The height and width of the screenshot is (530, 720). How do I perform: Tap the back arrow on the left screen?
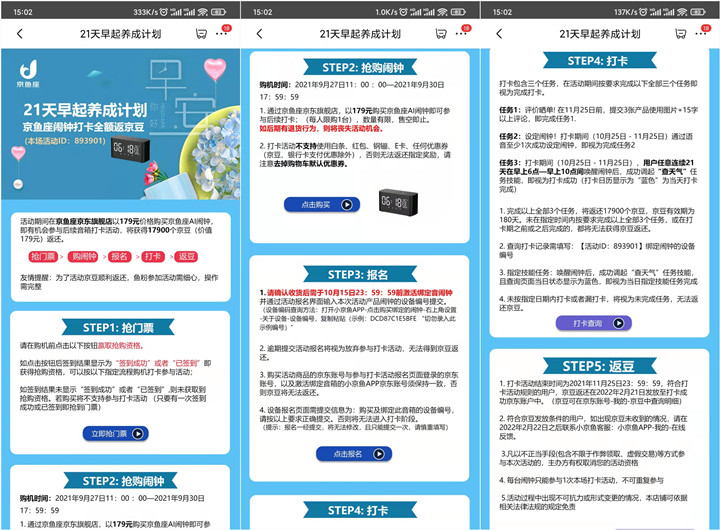20,33
